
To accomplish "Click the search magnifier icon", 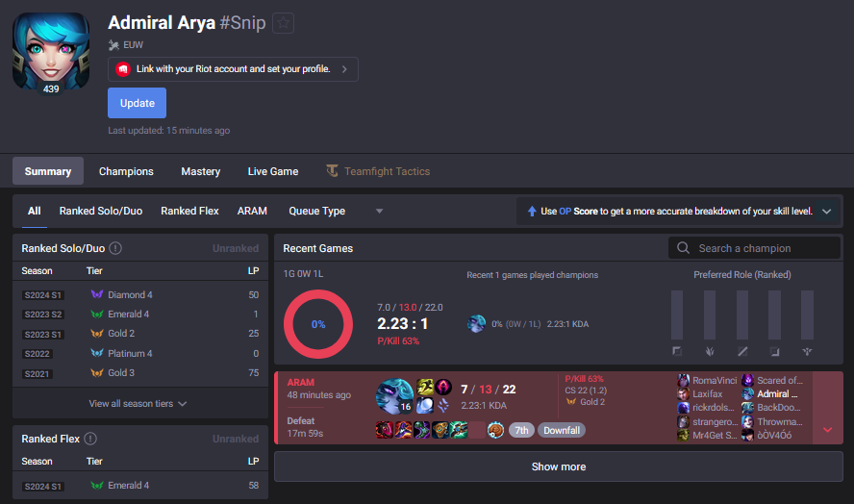I will coord(683,248).
